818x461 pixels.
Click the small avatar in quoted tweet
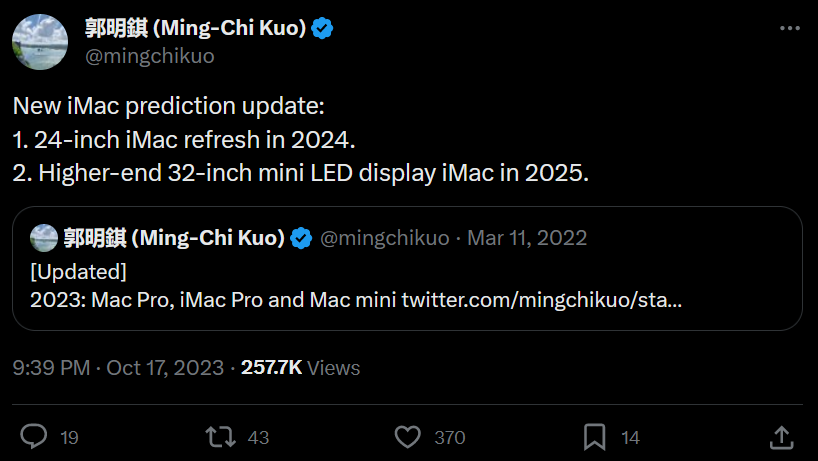44,238
